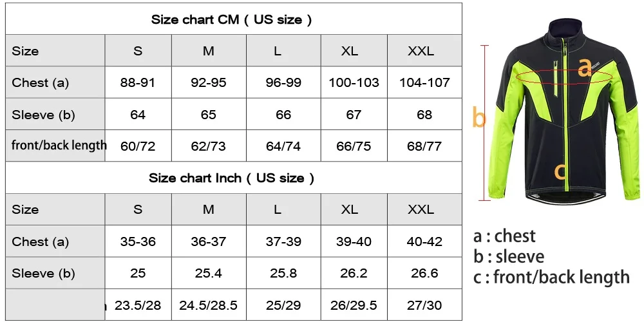Viewport: 644px width, 322px height.
Task: Click the inch chest value 39-40
Action: tap(354, 241)
